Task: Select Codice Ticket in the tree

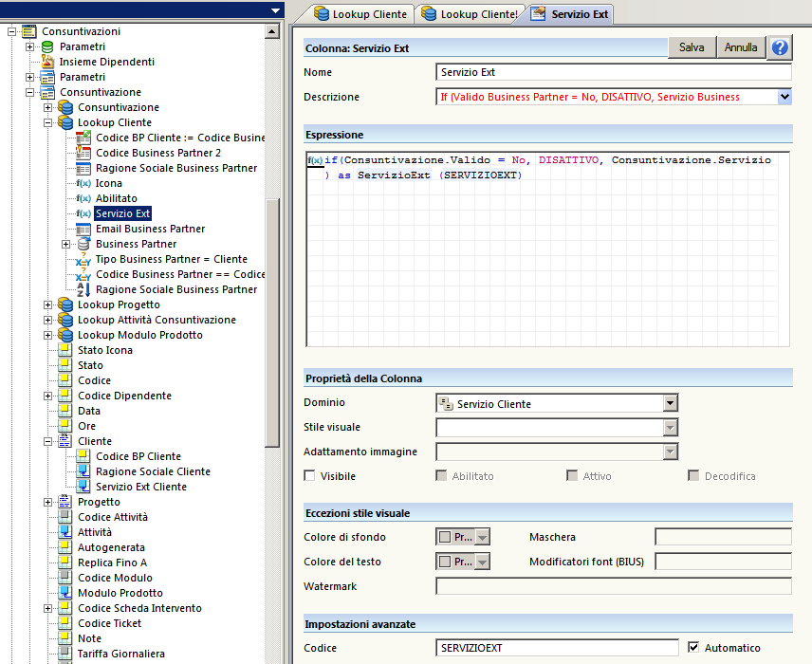Action: point(109,623)
